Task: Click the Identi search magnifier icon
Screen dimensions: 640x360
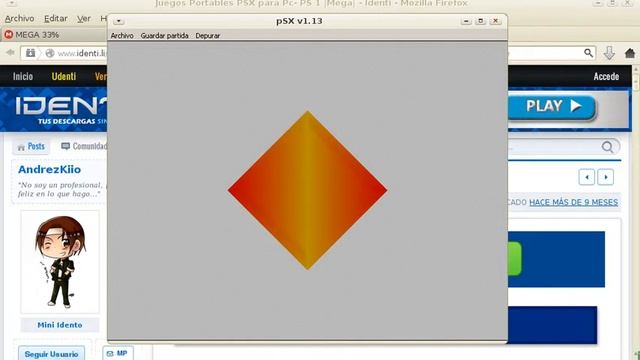Action: [x=607, y=147]
